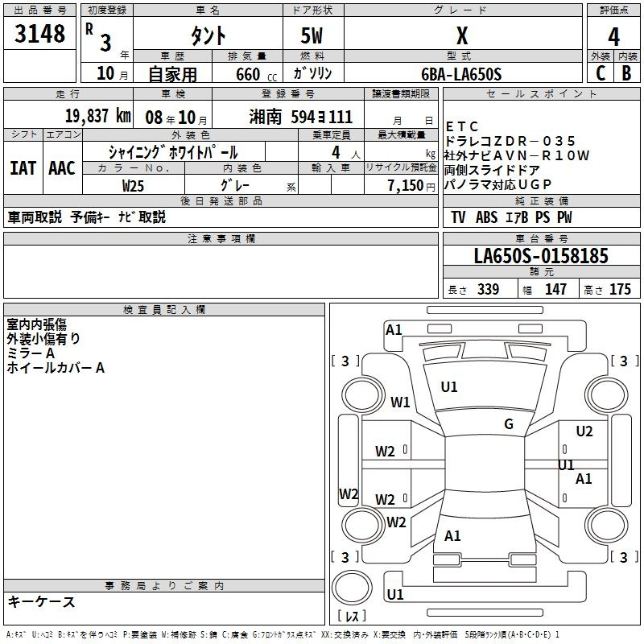Select car name タント
This screenshot has height=644, width=644.
coord(208,35)
